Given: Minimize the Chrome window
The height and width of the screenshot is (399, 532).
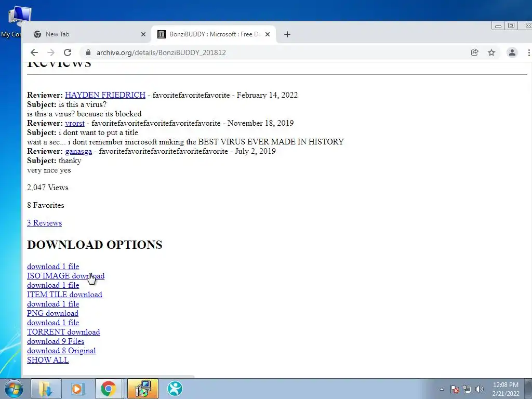Looking at the screenshot, I should (498, 26).
